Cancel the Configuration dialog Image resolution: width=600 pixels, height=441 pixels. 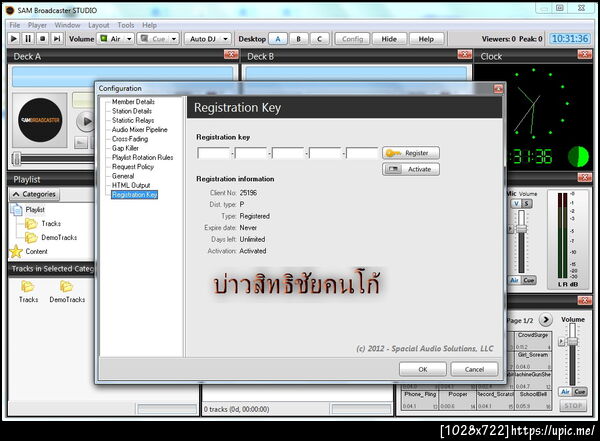click(474, 369)
